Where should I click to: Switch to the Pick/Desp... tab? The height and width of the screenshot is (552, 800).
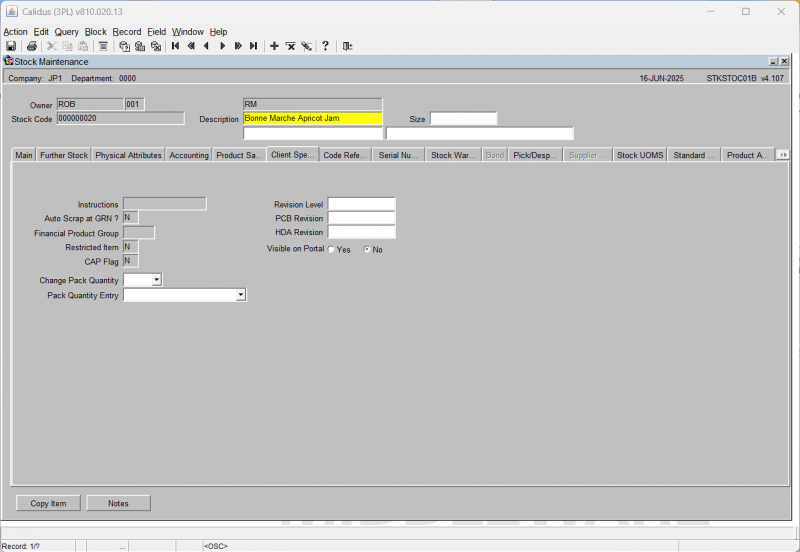tap(535, 155)
